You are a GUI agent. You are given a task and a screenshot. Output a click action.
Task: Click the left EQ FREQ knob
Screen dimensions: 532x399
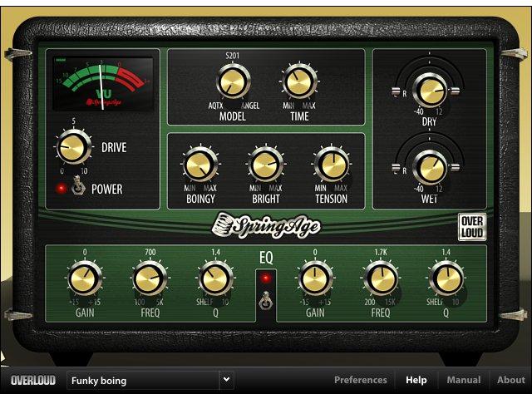(x=150, y=278)
